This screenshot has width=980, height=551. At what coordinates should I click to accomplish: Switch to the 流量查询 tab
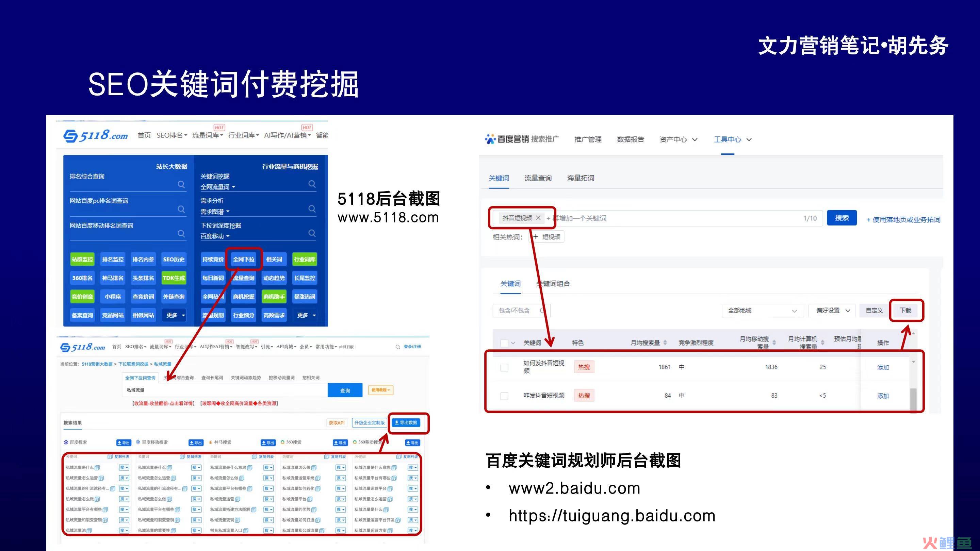pos(538,178)
